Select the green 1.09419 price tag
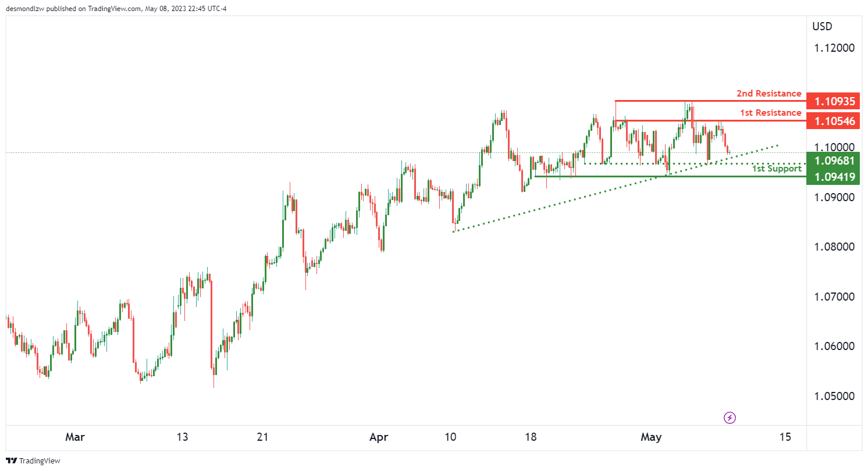This screenshot has width=868, height=471. tap(834, 177)
